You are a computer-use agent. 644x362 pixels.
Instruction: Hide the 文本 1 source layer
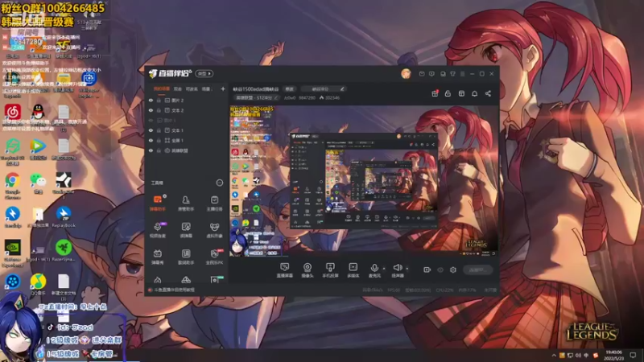(x=151, y=130)
